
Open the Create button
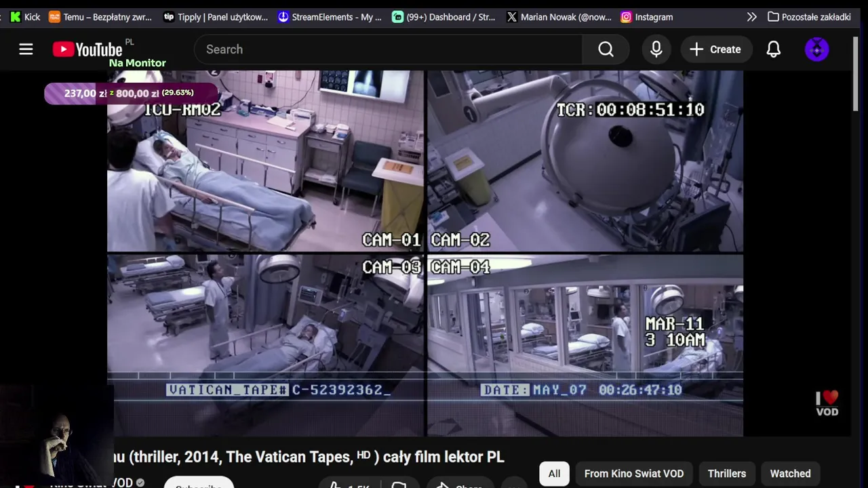point(715,49)
